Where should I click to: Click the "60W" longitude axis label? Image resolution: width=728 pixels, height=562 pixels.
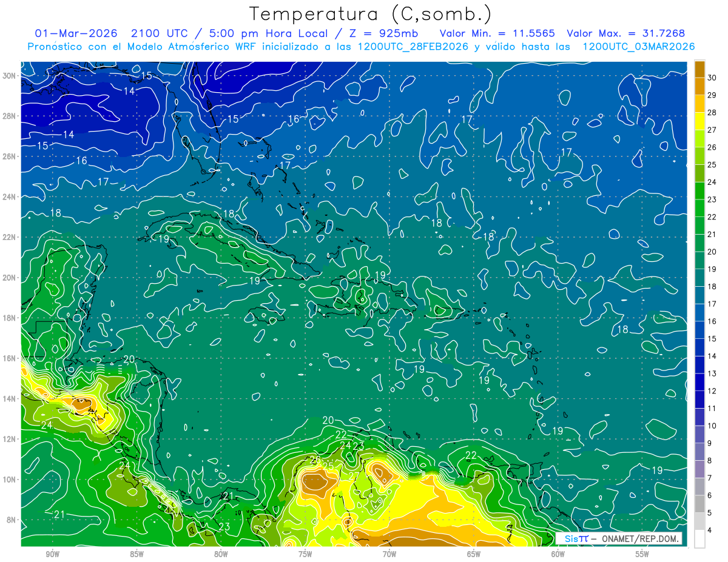tap(558, 555)
